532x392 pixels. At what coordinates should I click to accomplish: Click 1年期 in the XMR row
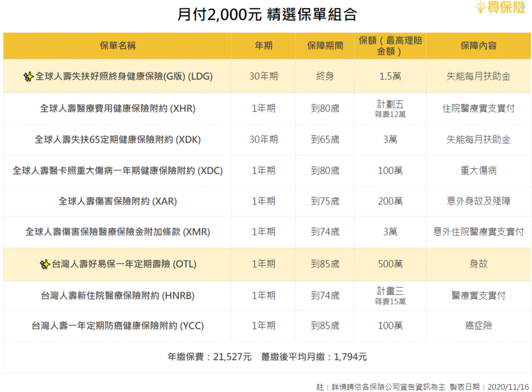pyautogui.click(x=264, y=232)
